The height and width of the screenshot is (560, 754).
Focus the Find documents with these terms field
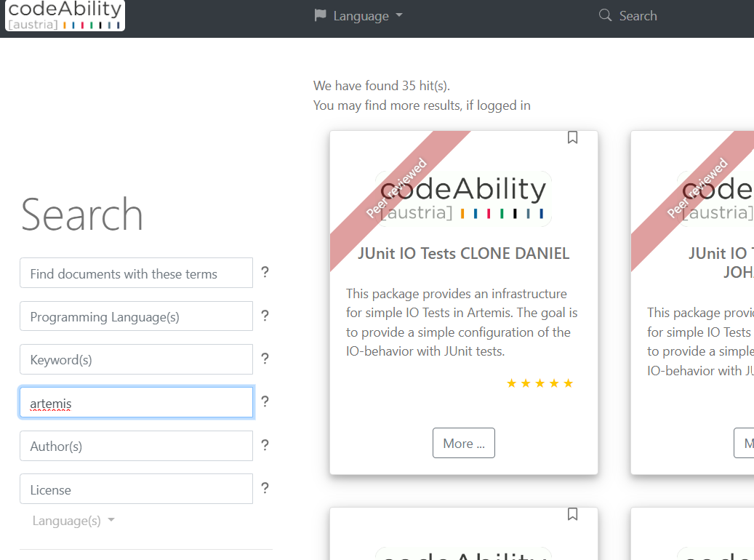[x=136, y=273]
